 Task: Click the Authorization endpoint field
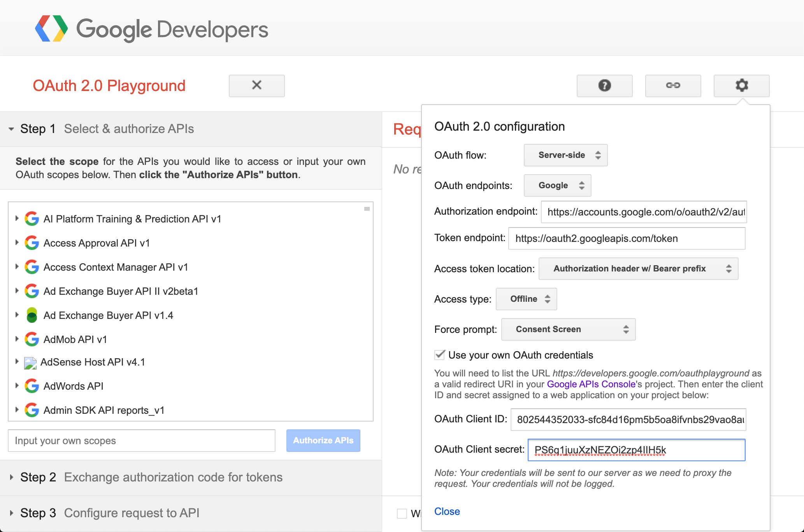[644, 212]
